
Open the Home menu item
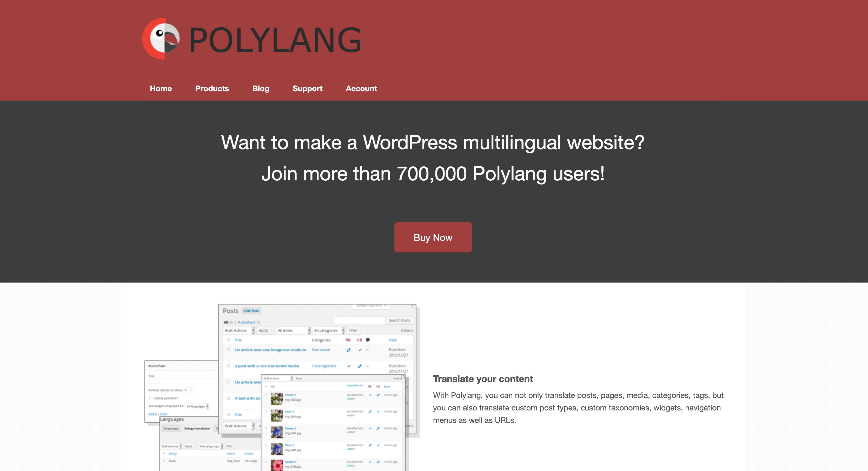(x=161, y=88)
